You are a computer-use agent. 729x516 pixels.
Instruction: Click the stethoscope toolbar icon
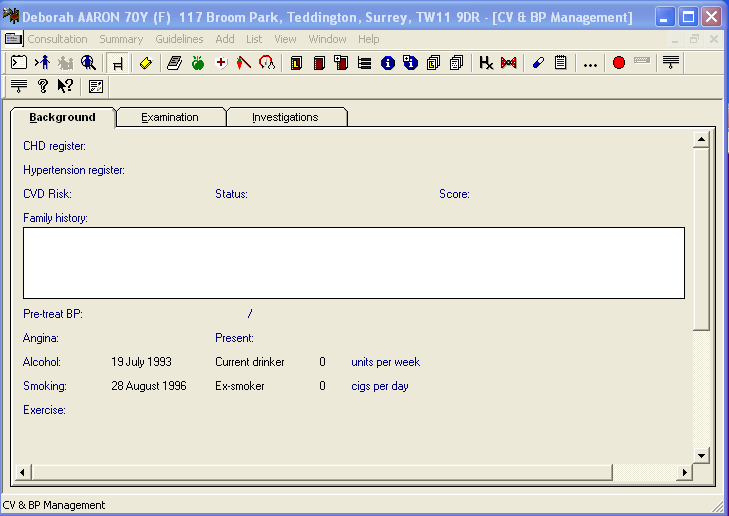(x=266, y=63)
